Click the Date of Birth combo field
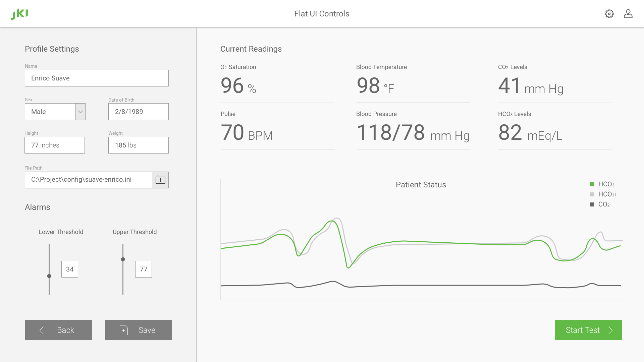This screenshot has width=644, height=362. pos(138,112)
